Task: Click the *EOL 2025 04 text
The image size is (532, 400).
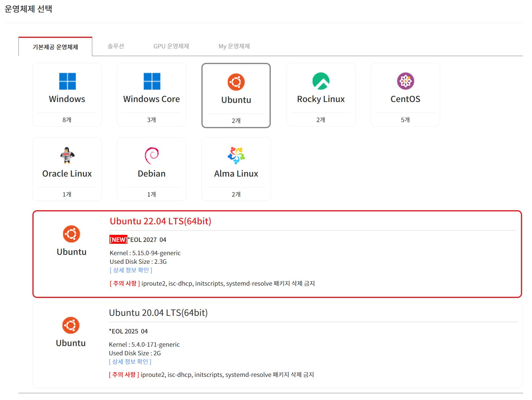Action: tap(128, 331)
